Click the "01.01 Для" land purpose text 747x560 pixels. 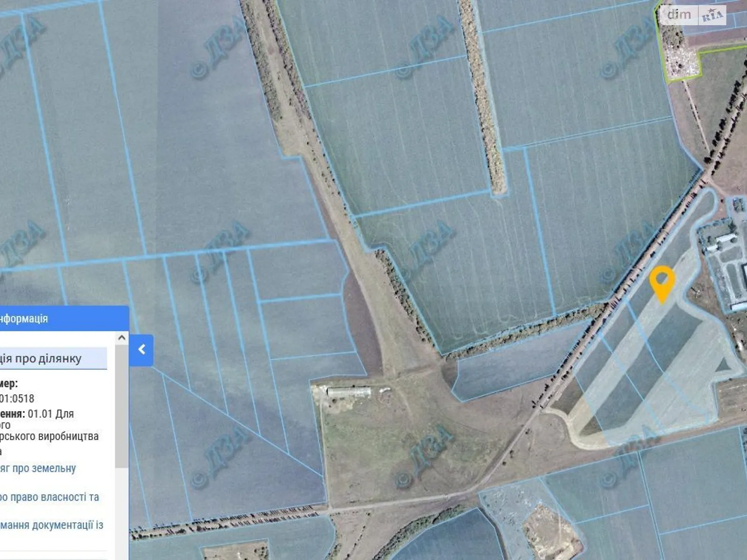[x=50, y=413]
